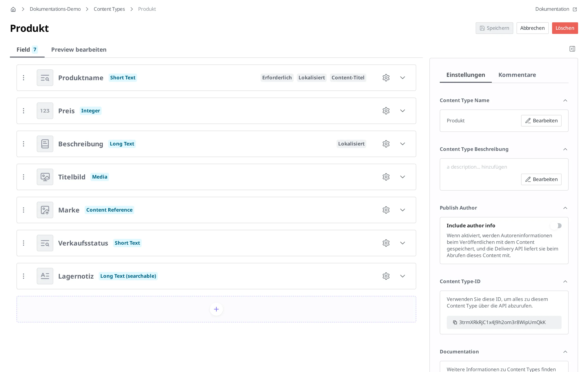Screen dimensions: 588x372
Task: Open settings gear for Marke field
Action: (x=386, y=210)
